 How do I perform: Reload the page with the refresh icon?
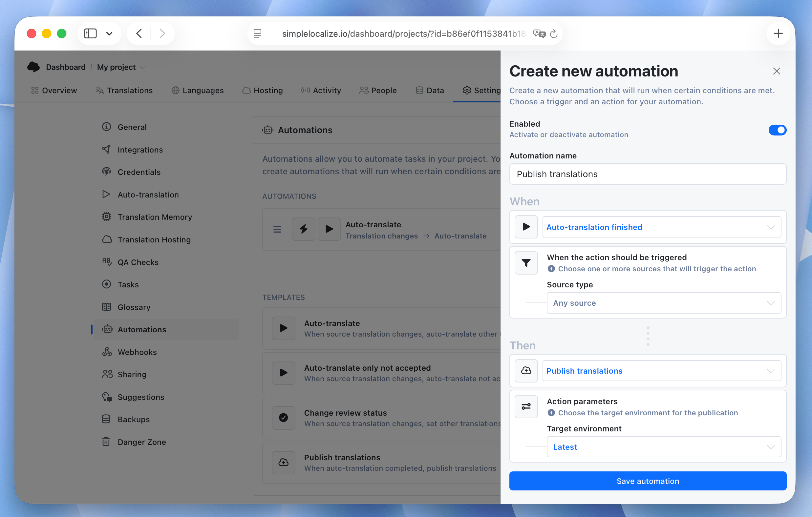tap(554, 34)
